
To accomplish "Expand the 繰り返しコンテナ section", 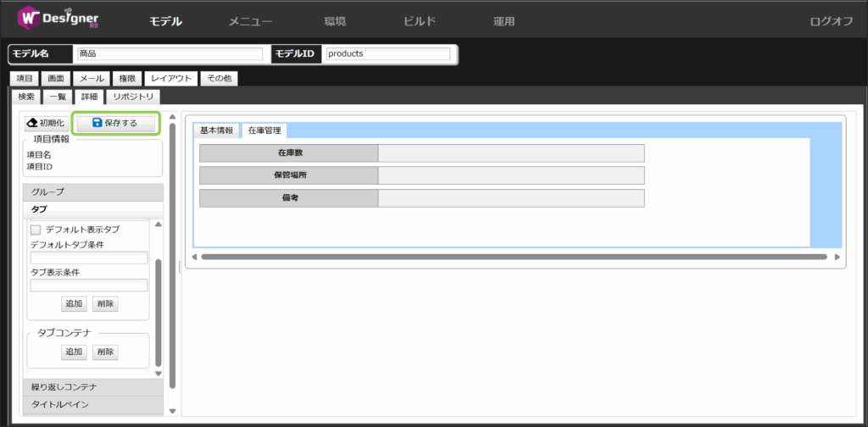I will click(x=92, y=387).
